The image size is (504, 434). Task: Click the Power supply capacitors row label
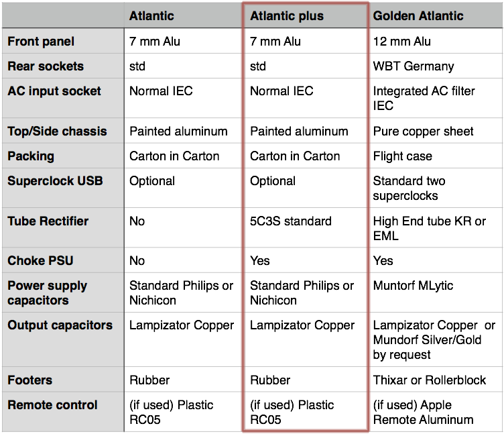point(48,293)
